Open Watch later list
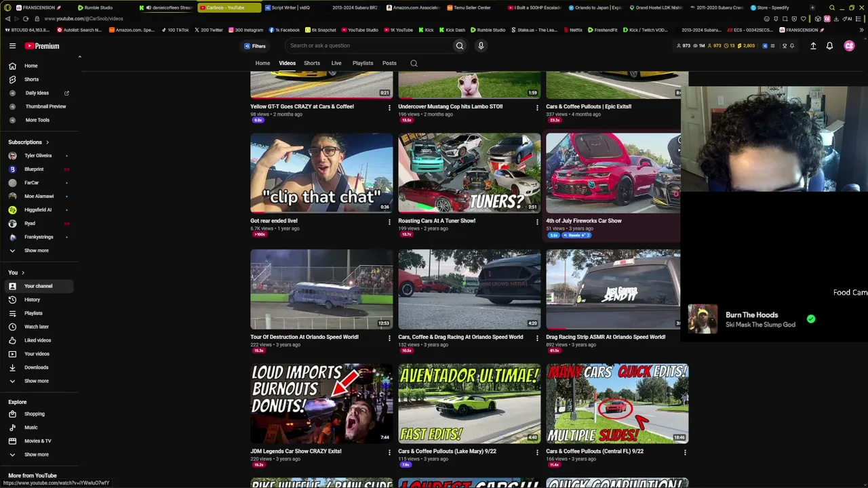Viewport: 868px width, 488px height. 38,327
